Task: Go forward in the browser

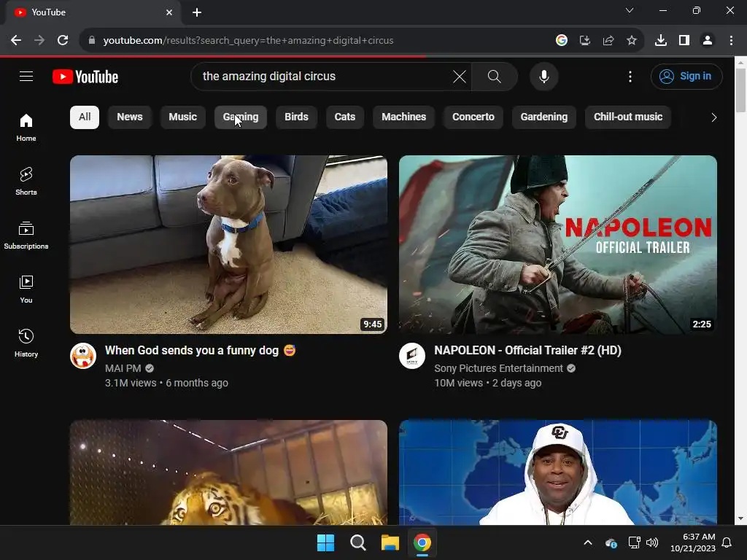Action: coord(39,41)
